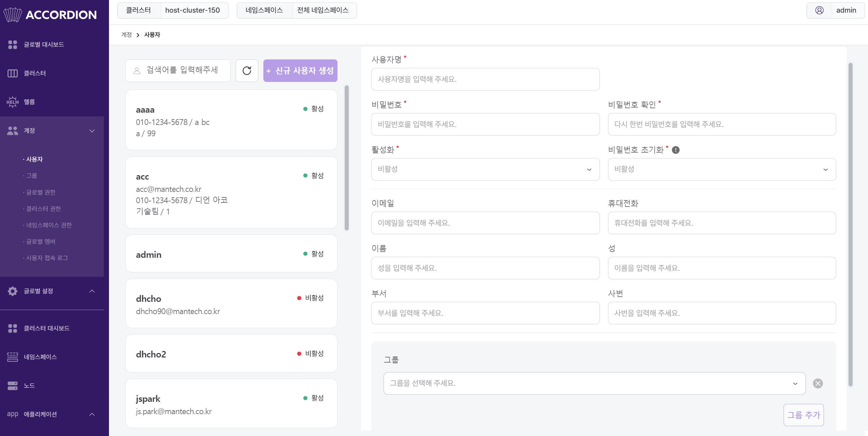Select 글로벌 권한 submenu item
Screen dimensions: 868x436
41,193
